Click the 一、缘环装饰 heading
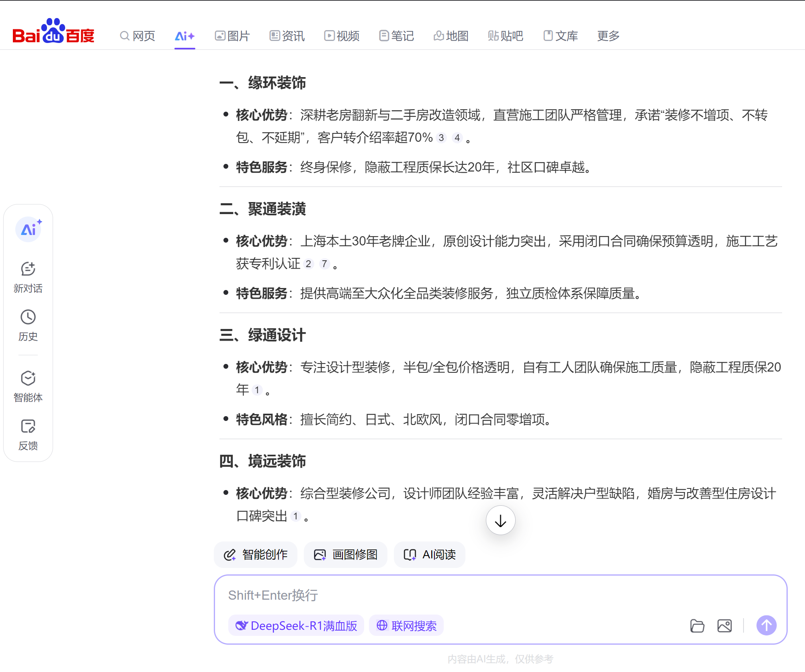The width and height of the screenshot is (805, 672). pos(263,83)
